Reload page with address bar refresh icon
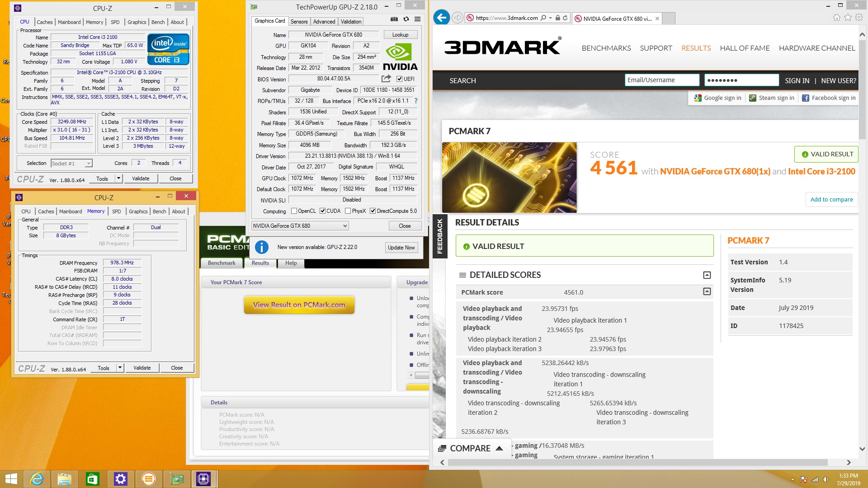Viewport: 868px width, 488px height. pyautogui.click(x=565, y=18)
